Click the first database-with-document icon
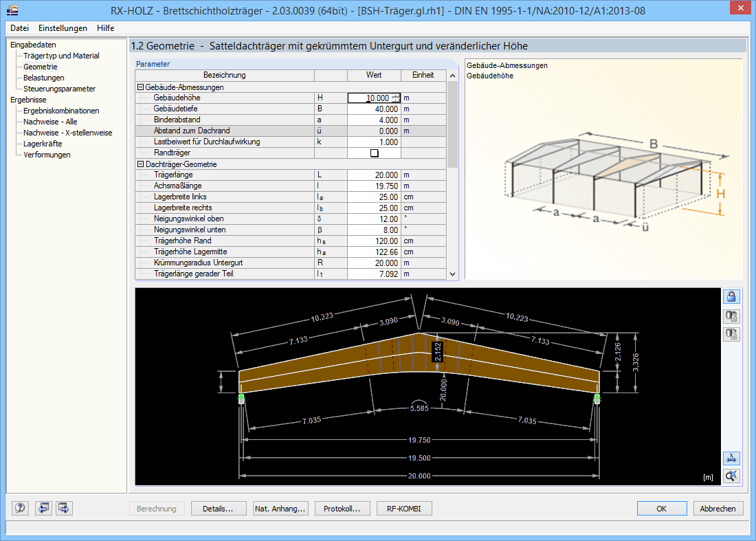This screenshot has width=756, height=541. (731, 316)
